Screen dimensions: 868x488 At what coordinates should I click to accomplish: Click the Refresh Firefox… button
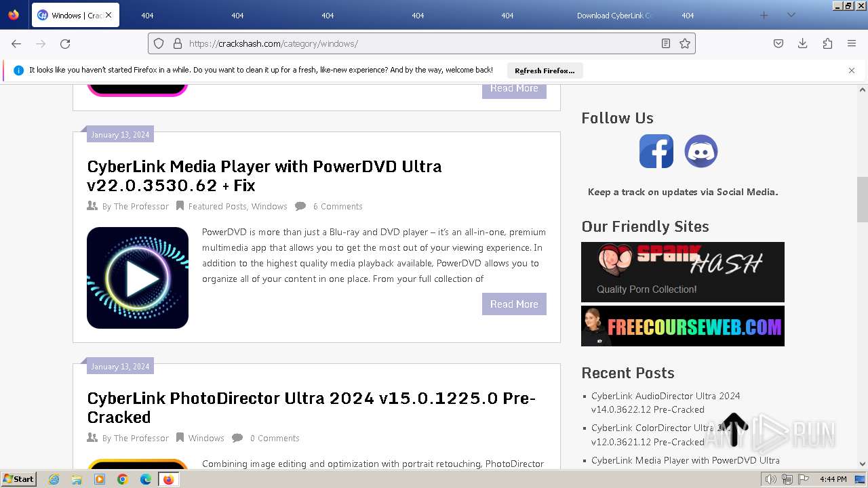[545, 70]
